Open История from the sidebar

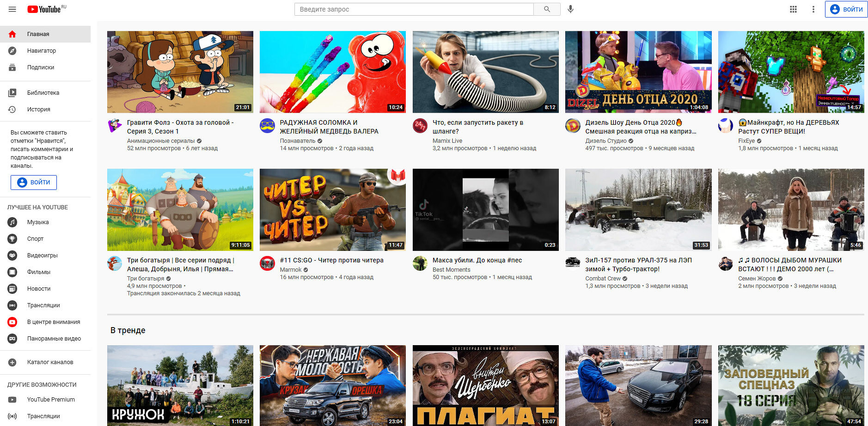(38, 110)
